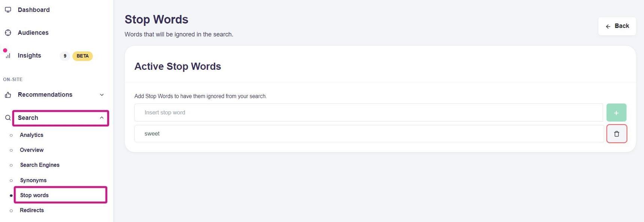The height and width of the screenshot is (222, 644).
Task: Open the Redirects page
Action: 32,210
